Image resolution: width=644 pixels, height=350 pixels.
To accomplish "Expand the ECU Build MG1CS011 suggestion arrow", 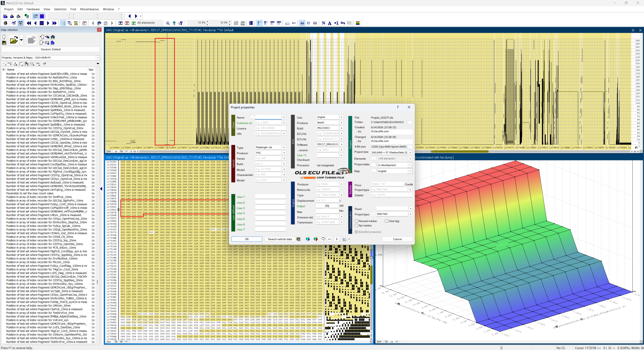I will click(x=341, y=128).
